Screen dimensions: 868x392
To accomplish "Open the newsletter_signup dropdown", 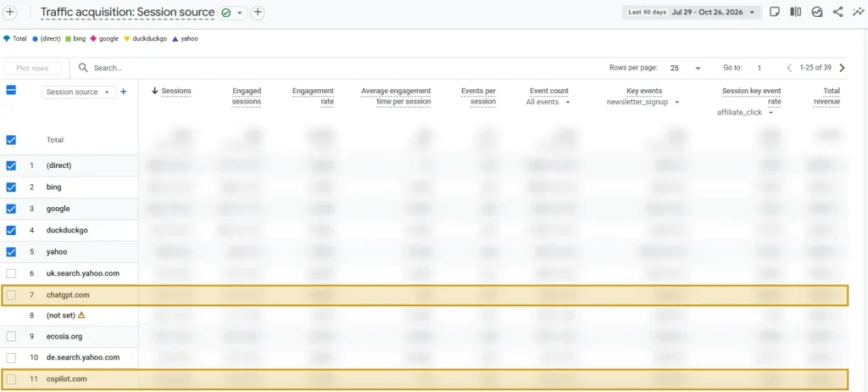I will click(x=643, y=102).
